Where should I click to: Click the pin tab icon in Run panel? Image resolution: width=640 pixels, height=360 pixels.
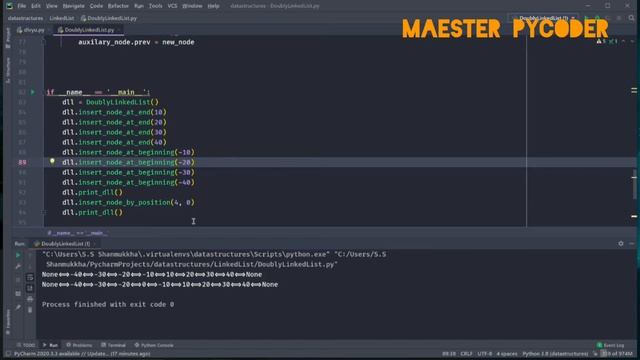(18, 307)
